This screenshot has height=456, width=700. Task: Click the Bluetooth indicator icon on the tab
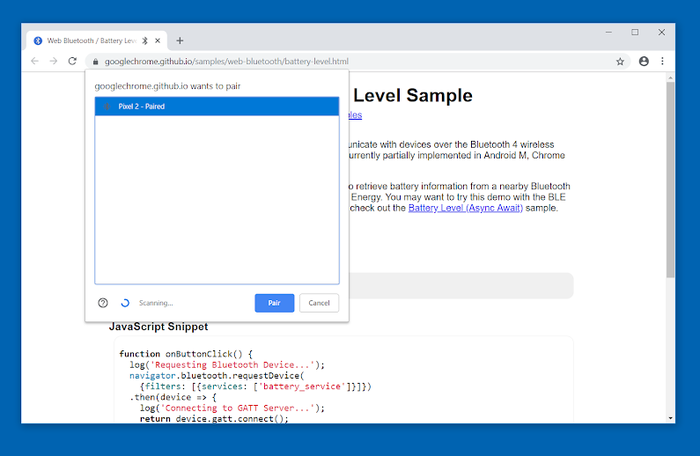pyautogui.click(x=144, y=40)
